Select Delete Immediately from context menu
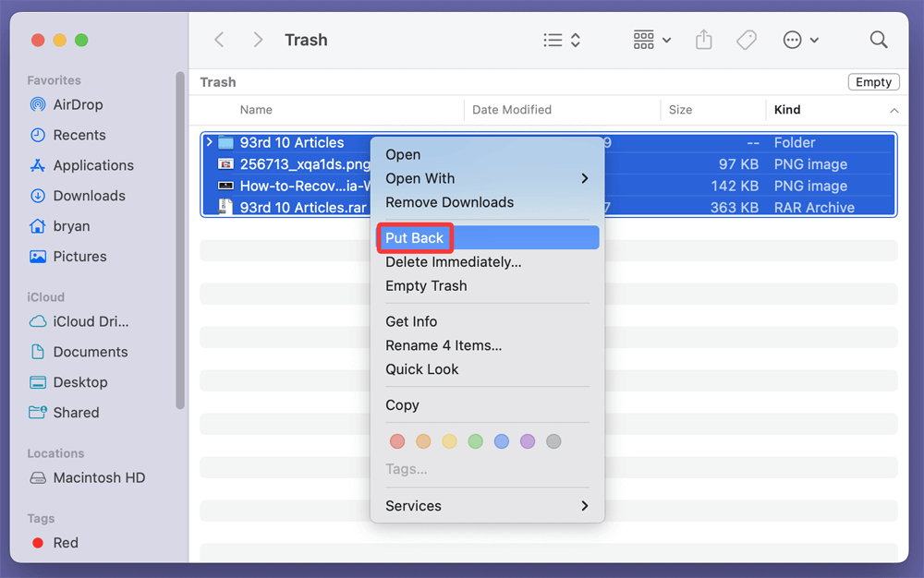The height and width of the screenshot is (578, 924). [453, 262]
